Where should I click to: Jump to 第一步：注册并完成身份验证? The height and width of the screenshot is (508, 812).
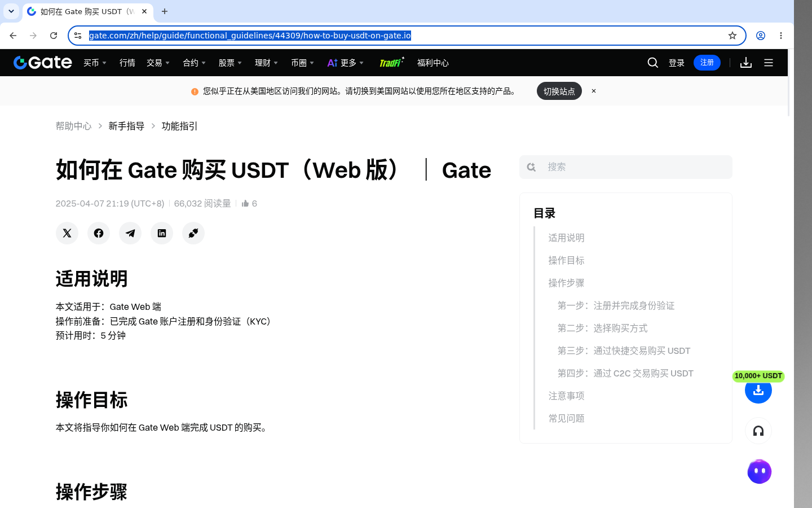616,305
